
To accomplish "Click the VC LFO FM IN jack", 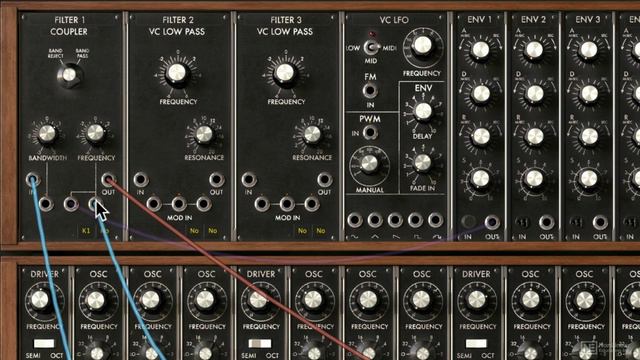I will 370,90.
